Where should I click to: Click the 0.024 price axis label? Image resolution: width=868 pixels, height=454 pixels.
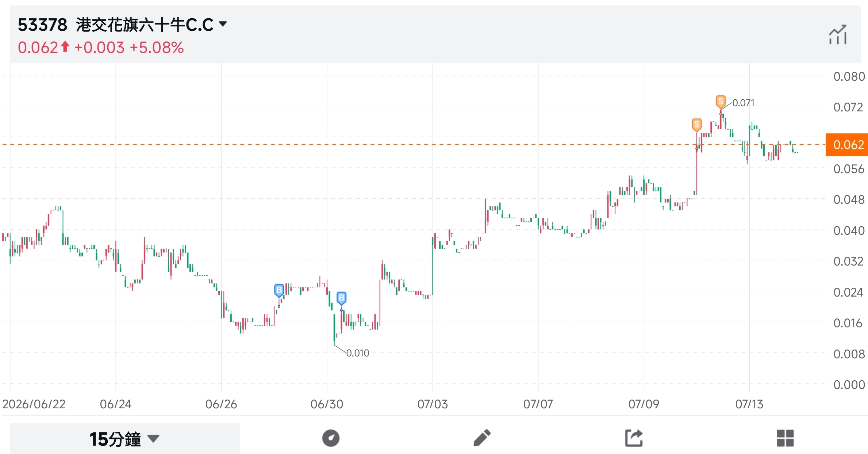[849, 292]
